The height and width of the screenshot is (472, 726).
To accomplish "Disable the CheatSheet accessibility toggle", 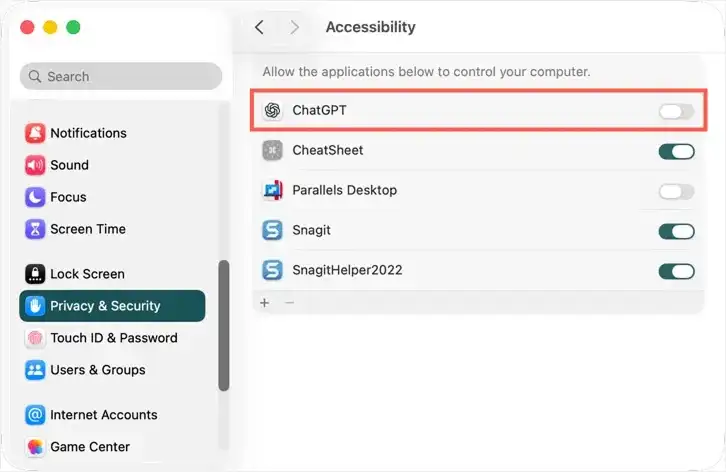I will click(x=676, y=151).
